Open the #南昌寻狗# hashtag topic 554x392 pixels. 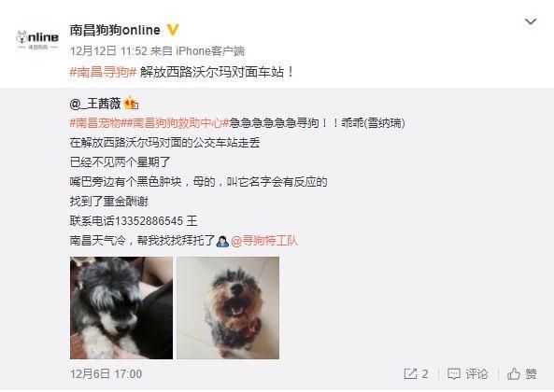coord(103,72)
